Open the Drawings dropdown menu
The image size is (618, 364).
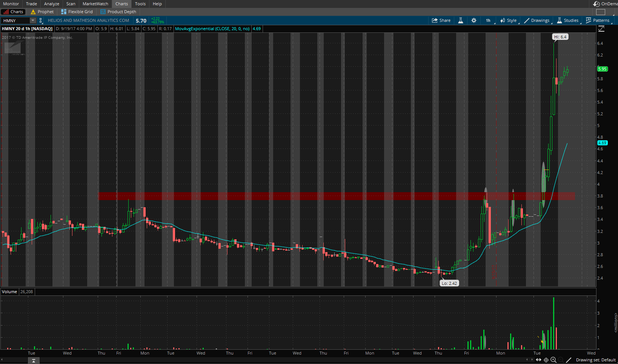[537, 20]
